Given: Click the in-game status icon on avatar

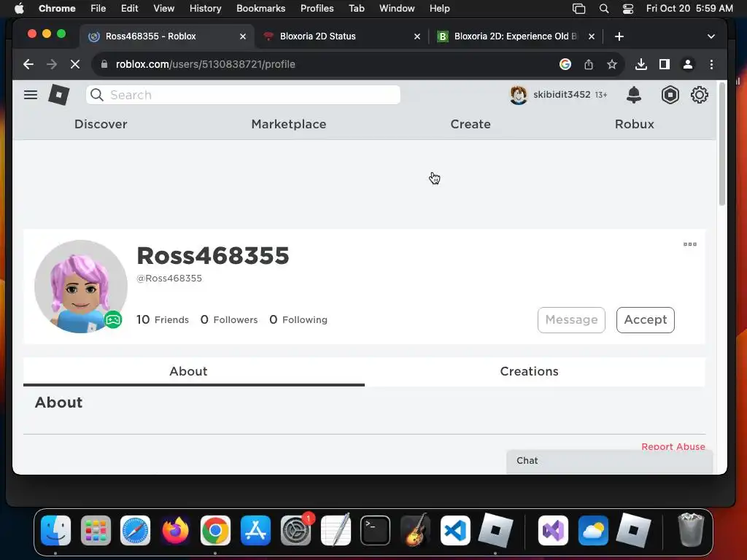Looking at the screenshot, I should [x=113, y=319].
